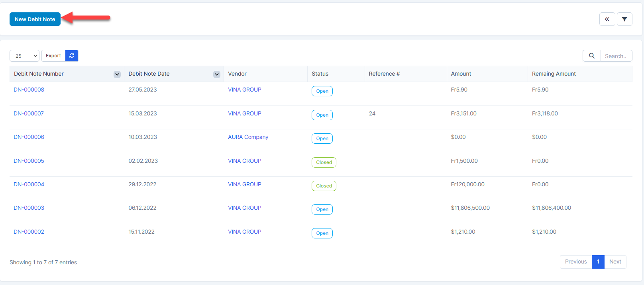Open VINA GROUP vendor for DN-000007
644x285 pixels.
[x=245, y=113]
